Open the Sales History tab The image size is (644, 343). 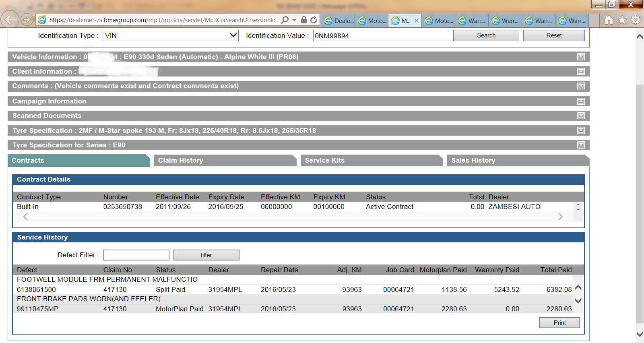pyautogui.click(x=517, y=160)
